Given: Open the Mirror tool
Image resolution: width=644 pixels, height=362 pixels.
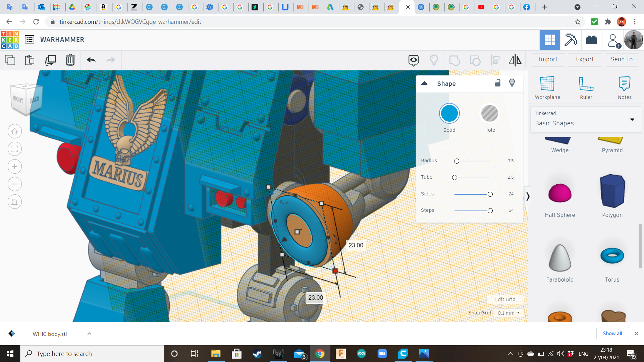Looking at the screenshot, I should click(x=515, y=60).
